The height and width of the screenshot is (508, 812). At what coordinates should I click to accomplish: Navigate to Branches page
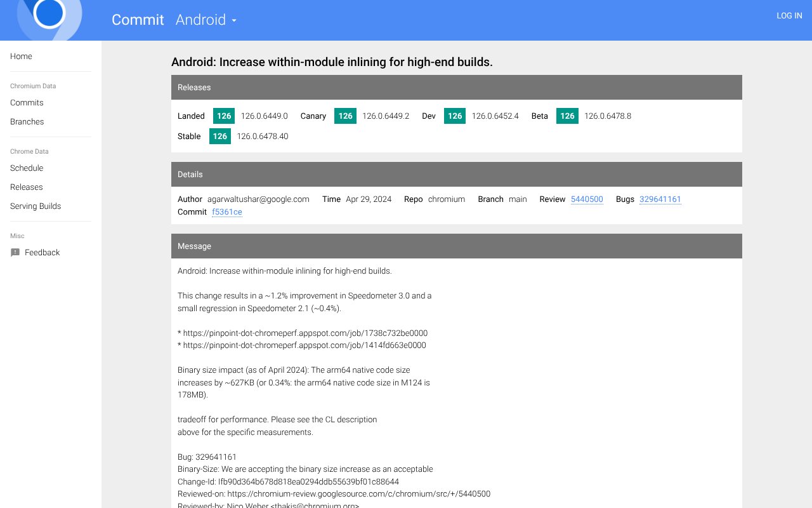(27, 122)
